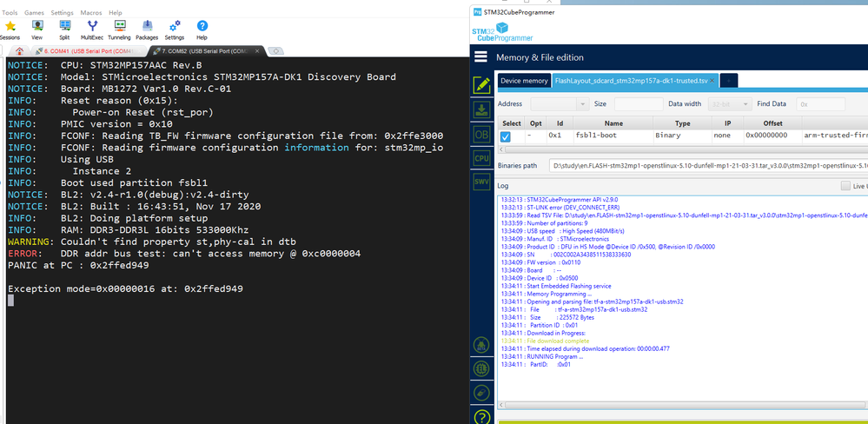
Task: Uncheck the fsbl1-boot Select checkbox
Action: pos(506,136)
